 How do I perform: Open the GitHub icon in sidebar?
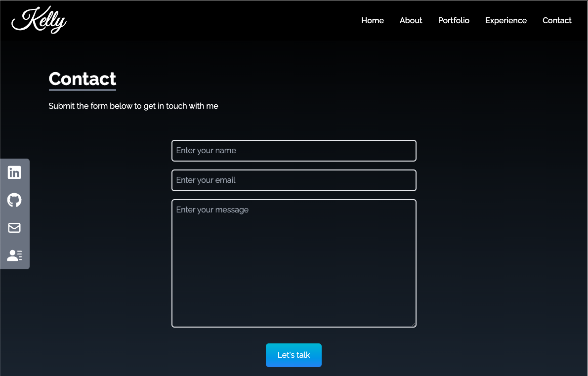click(14, 200)
